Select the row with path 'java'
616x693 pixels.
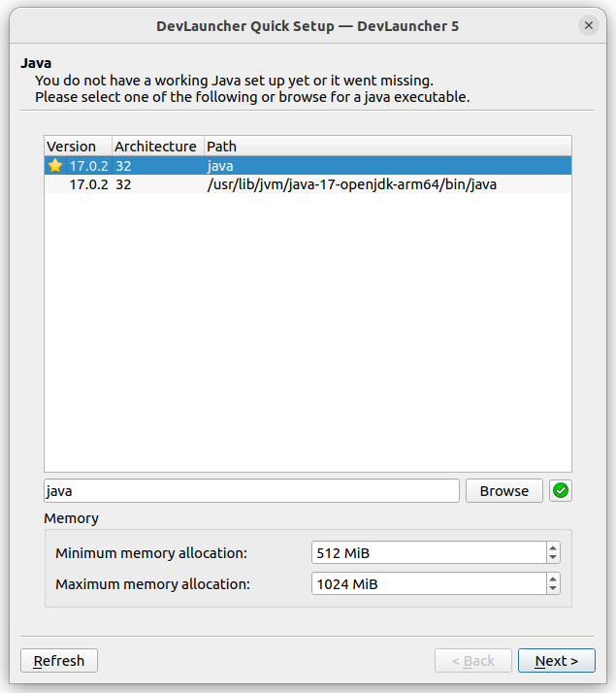(x=220, y=166)
